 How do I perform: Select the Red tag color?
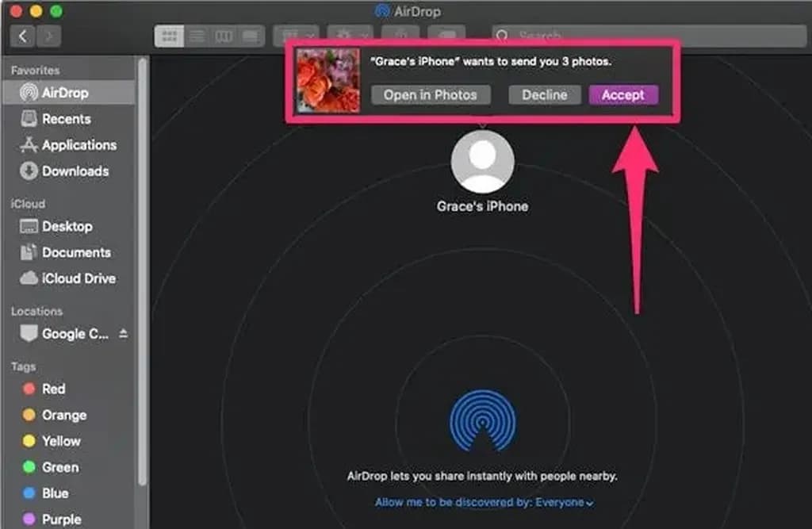pos(53,389)
